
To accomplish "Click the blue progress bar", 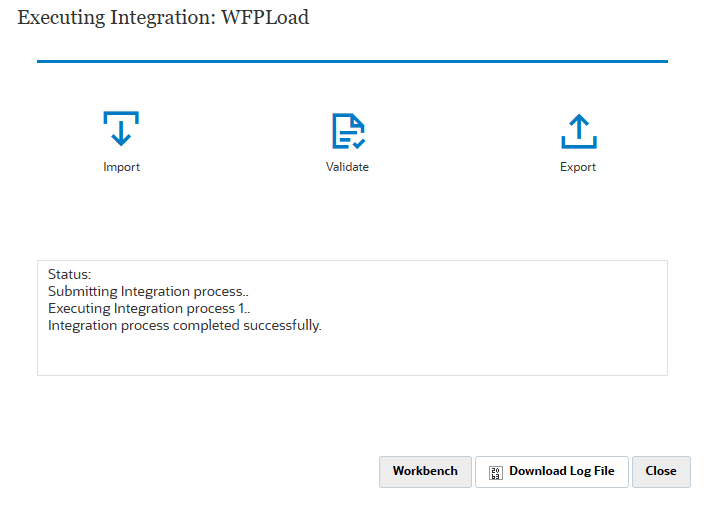I will tap(352, 62).
